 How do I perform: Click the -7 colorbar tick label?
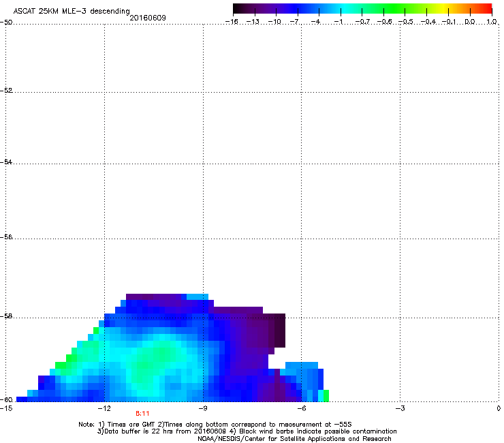coord(296,22)
